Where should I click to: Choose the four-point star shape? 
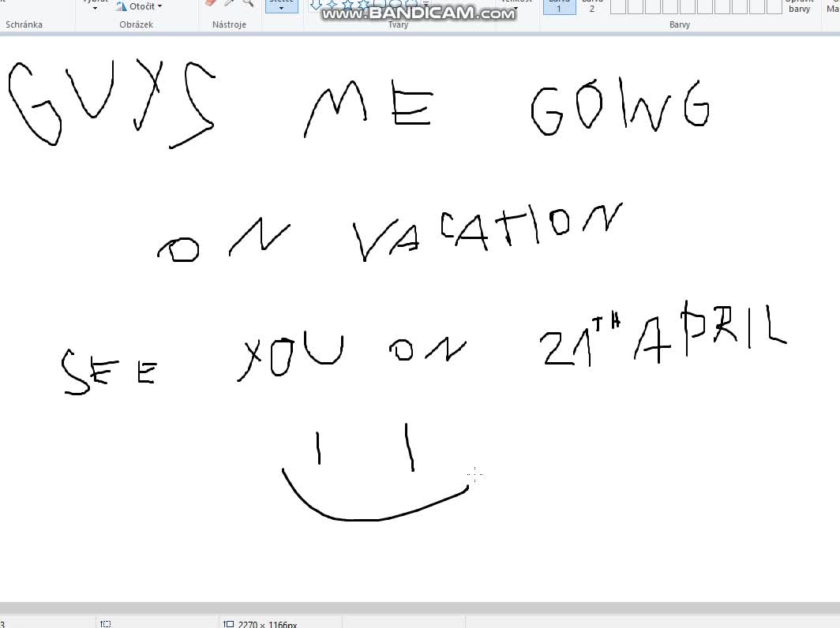pos(332,4)
